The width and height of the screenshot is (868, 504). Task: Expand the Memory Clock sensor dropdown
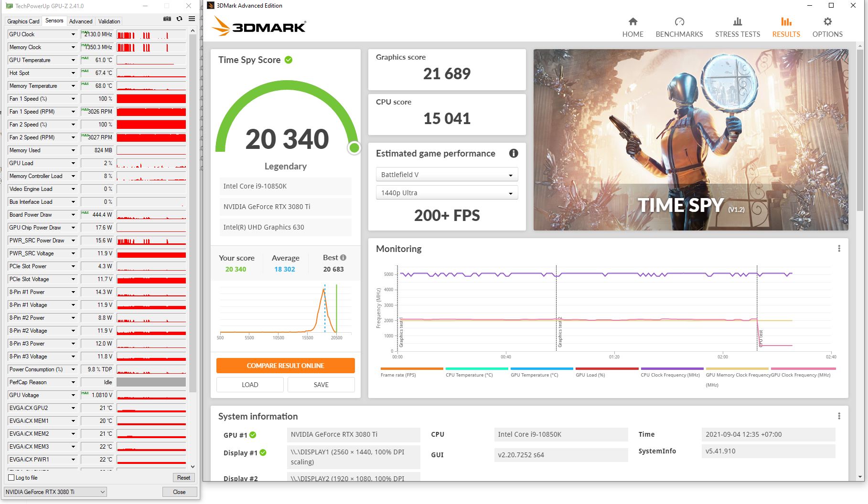pos(73,47)
